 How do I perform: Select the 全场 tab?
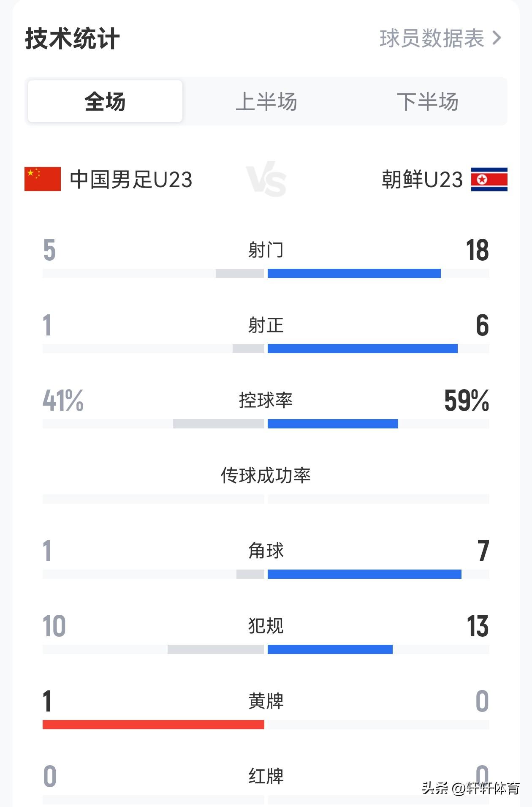click(x=105, y=101)
